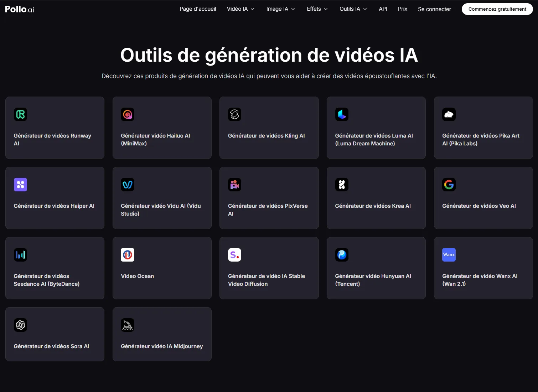Click Se connecter to log in
538x392 pixels.
[434, 9]
